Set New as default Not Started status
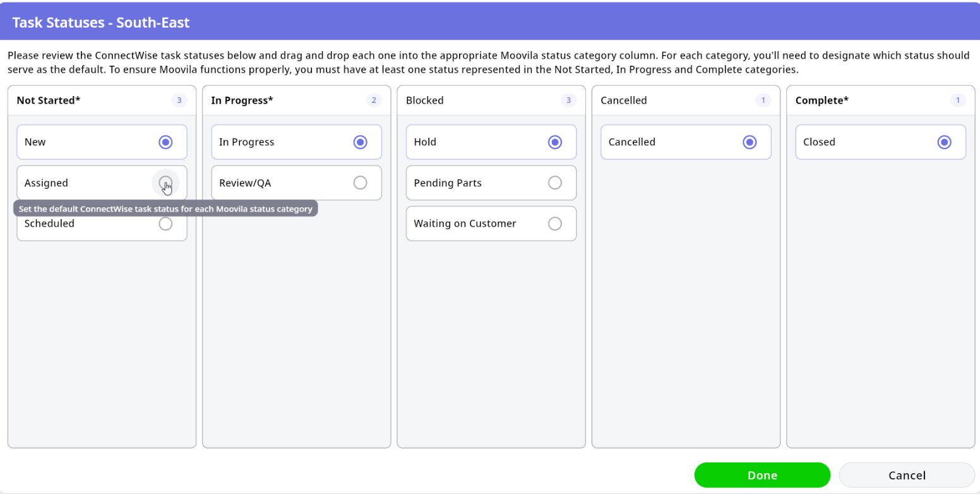This screenshot has height=494, width=980. 165,142
